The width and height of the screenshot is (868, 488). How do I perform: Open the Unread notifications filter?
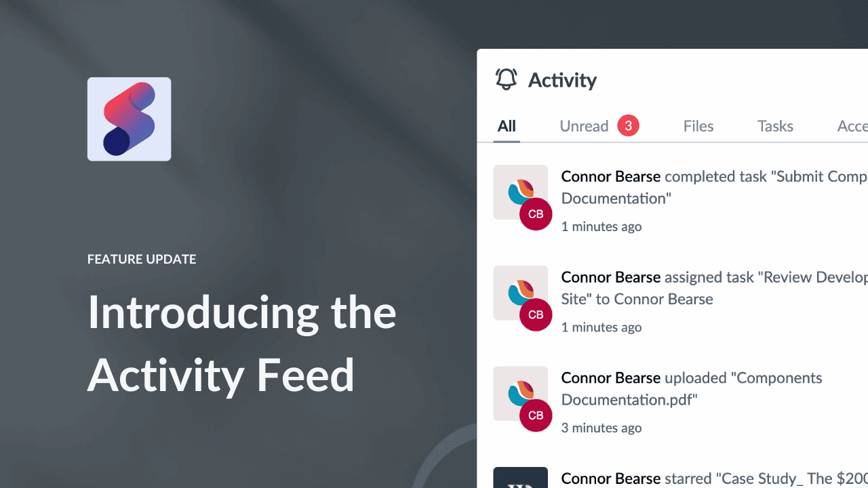(584, 125)
